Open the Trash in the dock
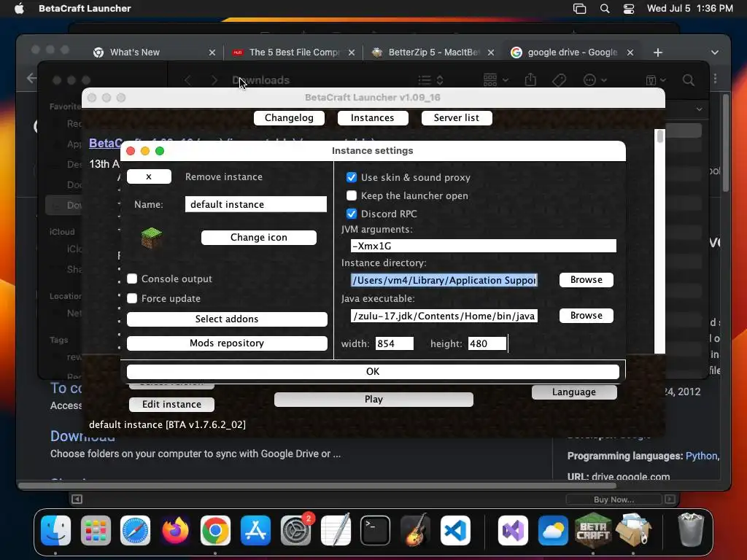Image resolution: width=747 pixels, height=560 pixels. click(x=691, y=530)
